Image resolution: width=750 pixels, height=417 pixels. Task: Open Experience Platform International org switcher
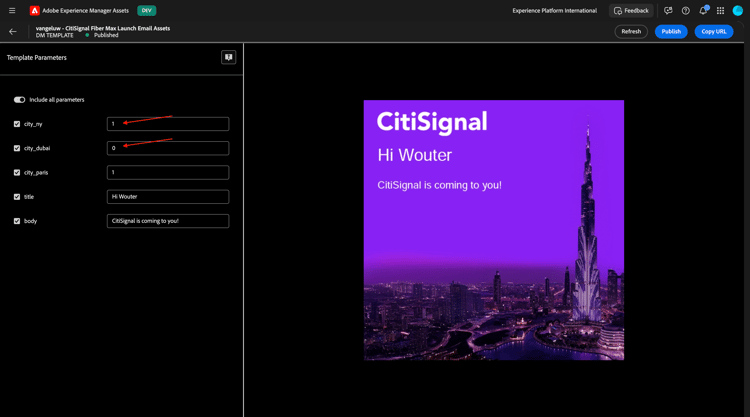click(554, 11)
